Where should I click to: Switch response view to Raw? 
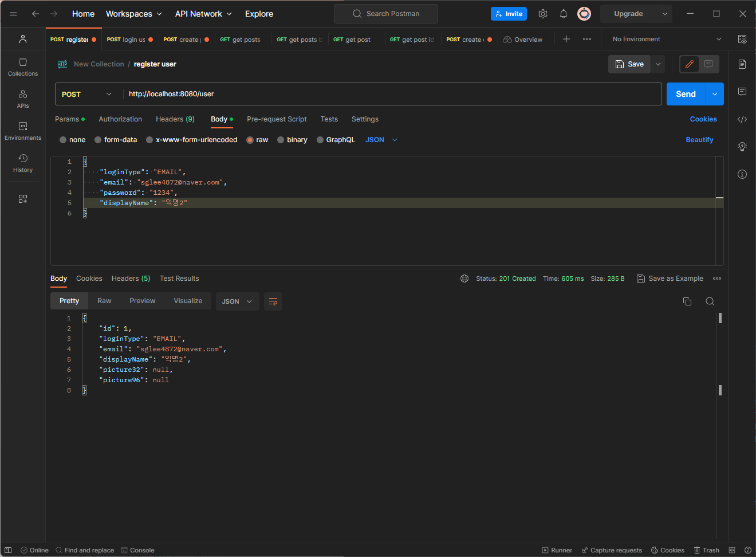[104, 301]
